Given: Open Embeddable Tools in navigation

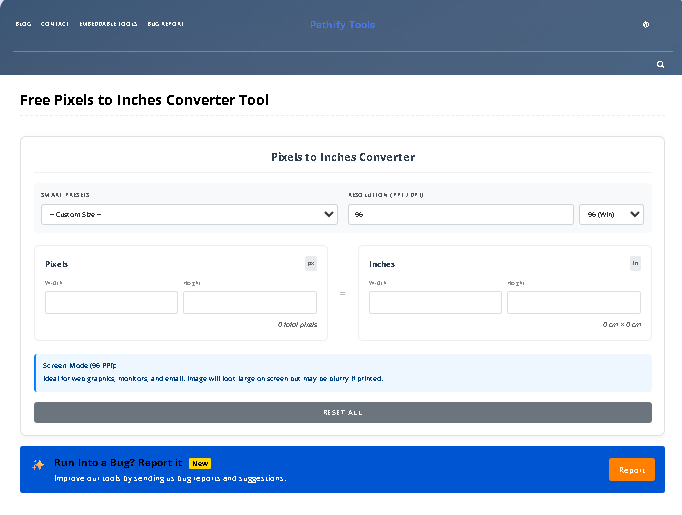Looking at the screenshot, I should pyautogui.click(x=108, y=24).
